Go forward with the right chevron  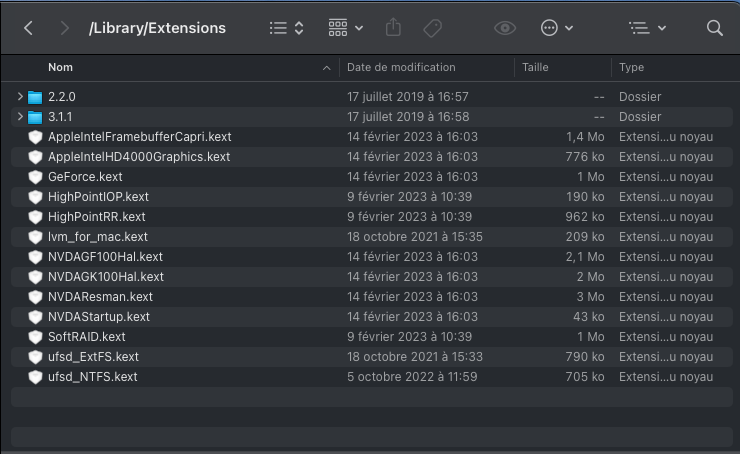click(x=65, y=28)
